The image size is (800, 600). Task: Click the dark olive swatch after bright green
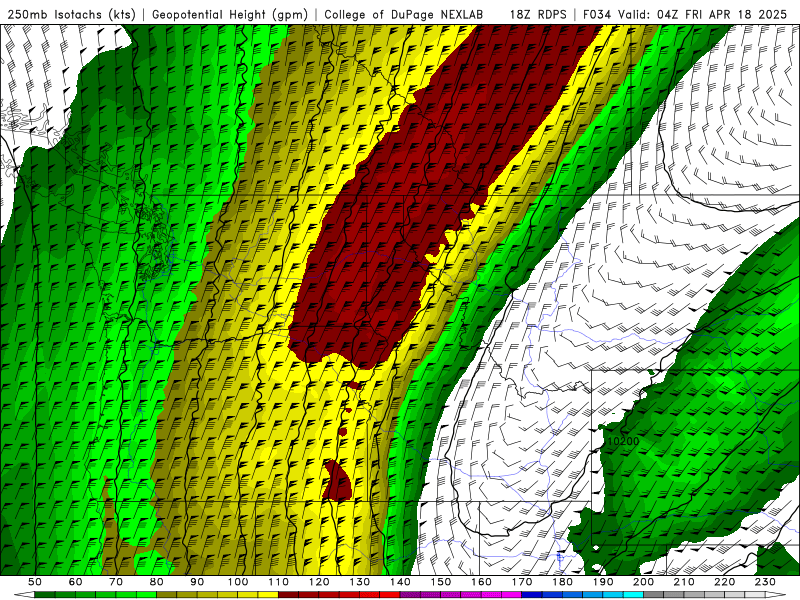pyautogui.click(x=166, y=595)
